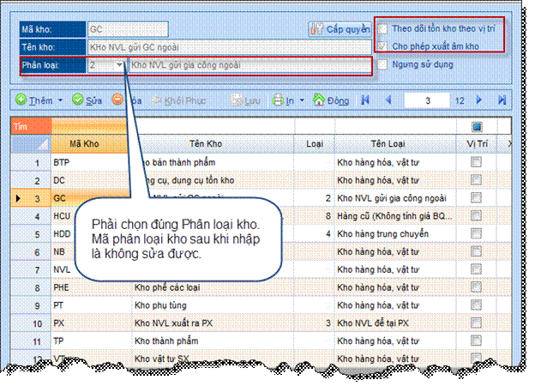The width and height of the screenshot is (535, 392).
Task: Enable Theo dõi tồn kho theo vị trí
Action: 383,28
